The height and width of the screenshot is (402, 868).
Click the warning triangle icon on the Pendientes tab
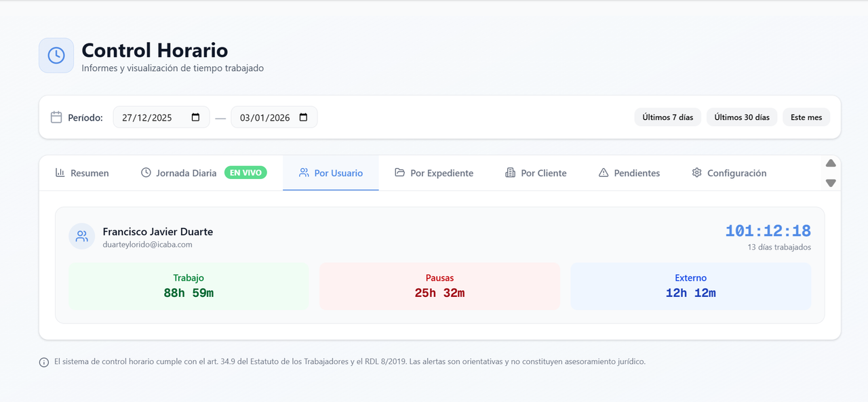[x=604, y=173]
